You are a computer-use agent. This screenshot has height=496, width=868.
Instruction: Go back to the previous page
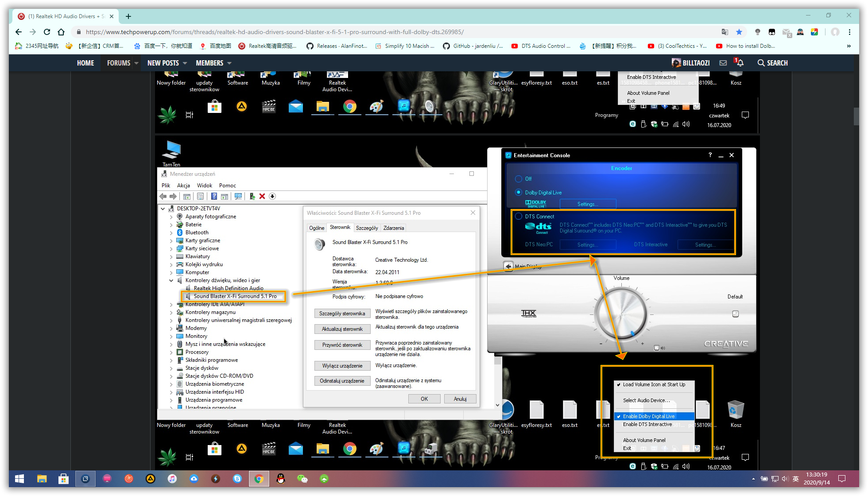18,32
